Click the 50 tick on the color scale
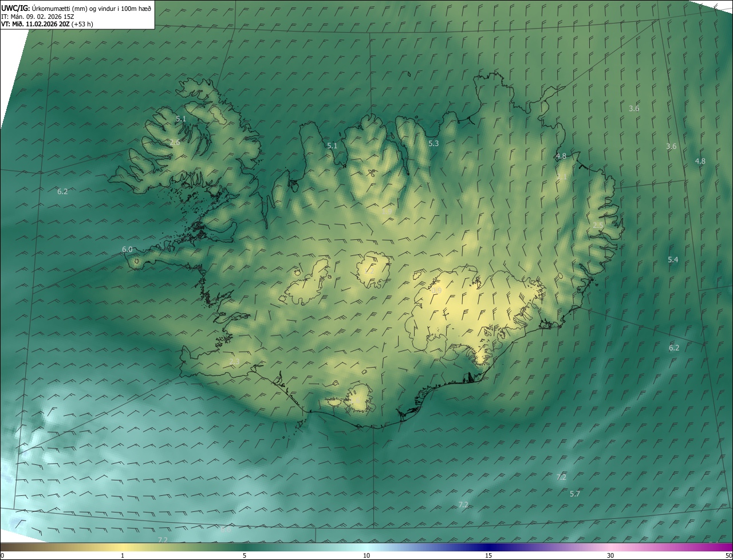733x560 pixels. tap(728, 555)
